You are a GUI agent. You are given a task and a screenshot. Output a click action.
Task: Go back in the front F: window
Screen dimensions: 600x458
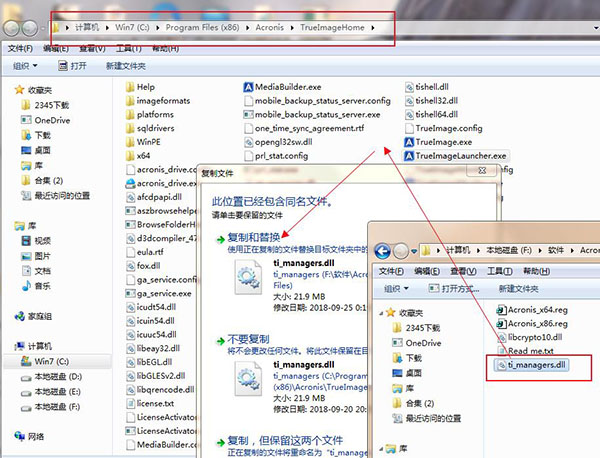click(382, 251)
